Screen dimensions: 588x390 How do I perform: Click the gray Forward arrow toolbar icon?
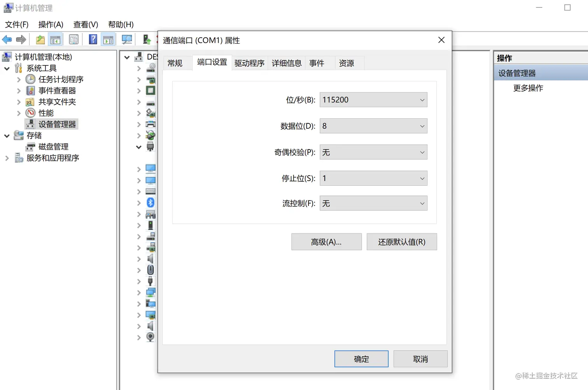pyautogui.click(x=21, y=39)
